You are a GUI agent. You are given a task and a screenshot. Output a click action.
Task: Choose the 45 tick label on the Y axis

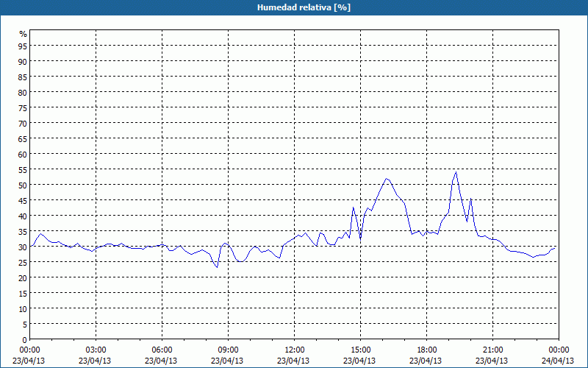(x=23, y=200)
